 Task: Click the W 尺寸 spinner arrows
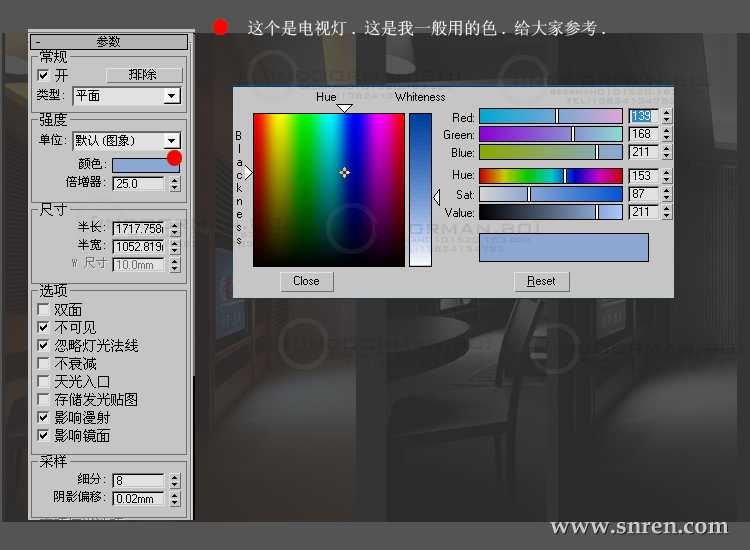(x=175, y=264)
